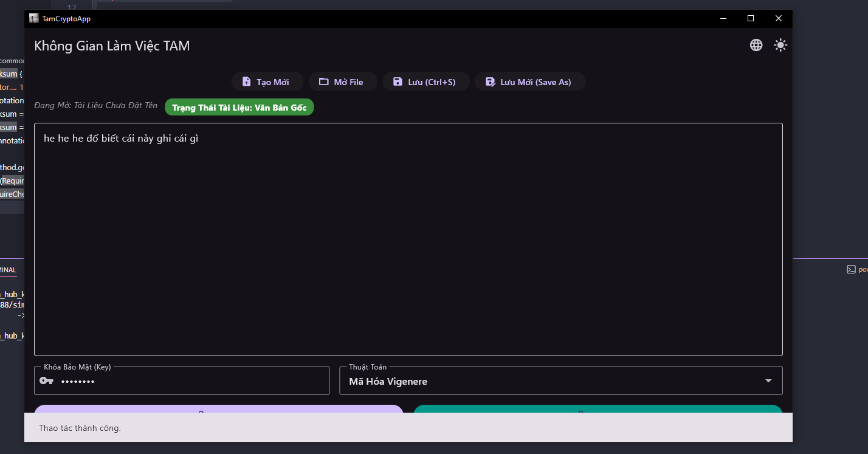Screen dimensions: 868x454
Task: Toggle the sun theme icon
Action: pos(780,45)
